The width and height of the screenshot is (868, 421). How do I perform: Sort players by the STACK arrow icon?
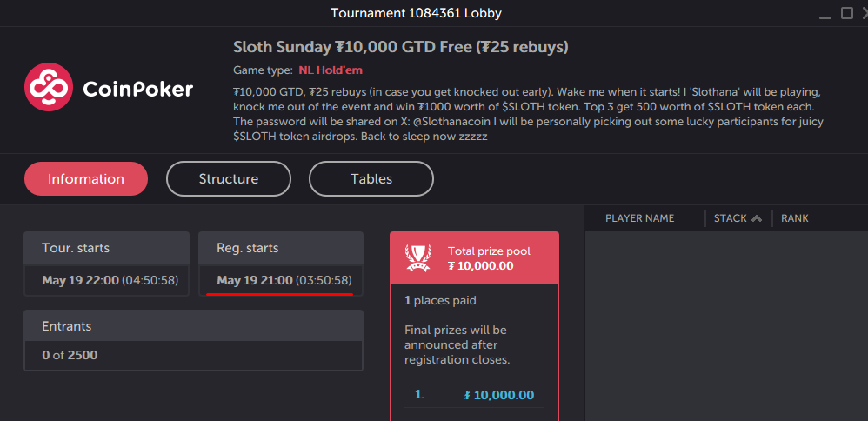(x=756, y=219)
